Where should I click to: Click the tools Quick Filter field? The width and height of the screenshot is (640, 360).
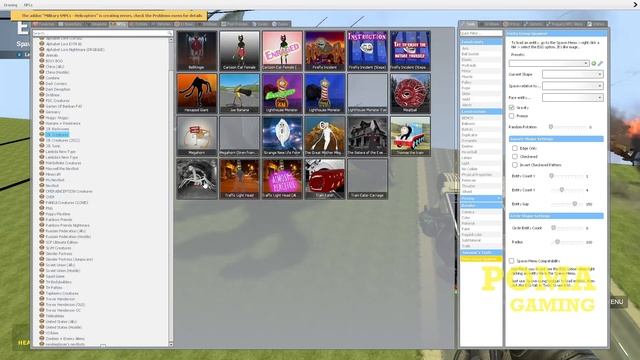481,33
